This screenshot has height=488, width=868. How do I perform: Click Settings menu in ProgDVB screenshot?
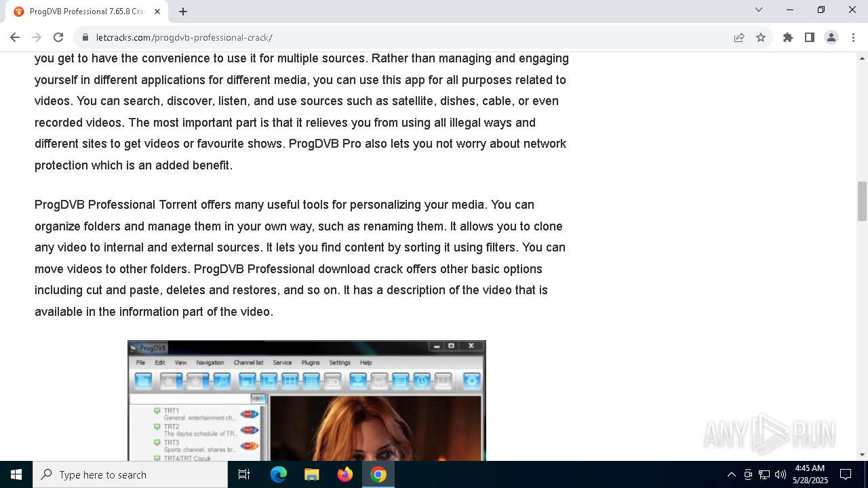340,363
